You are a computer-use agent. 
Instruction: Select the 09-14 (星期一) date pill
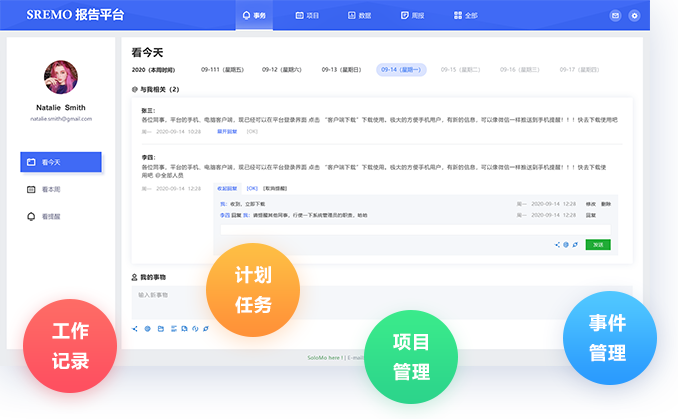coord(401,70)
